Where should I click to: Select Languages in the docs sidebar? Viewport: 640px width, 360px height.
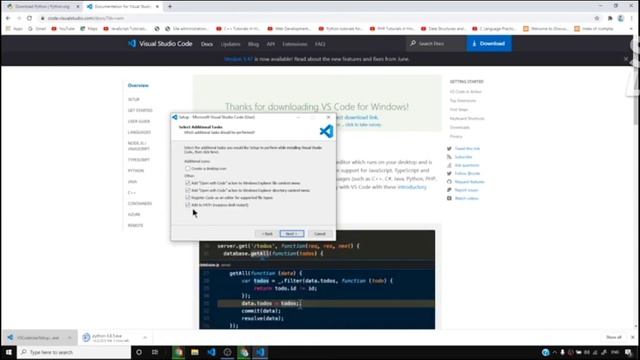click(x=139, y=133)
